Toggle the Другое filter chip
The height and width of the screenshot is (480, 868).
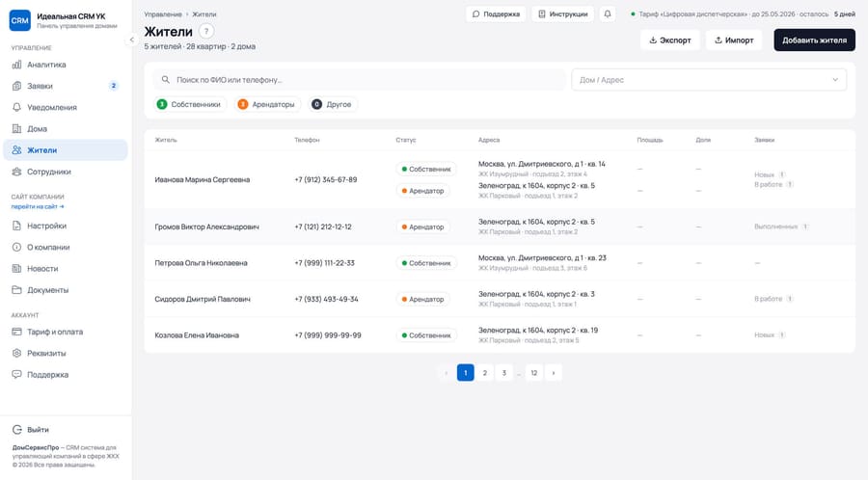coord(332,104)
